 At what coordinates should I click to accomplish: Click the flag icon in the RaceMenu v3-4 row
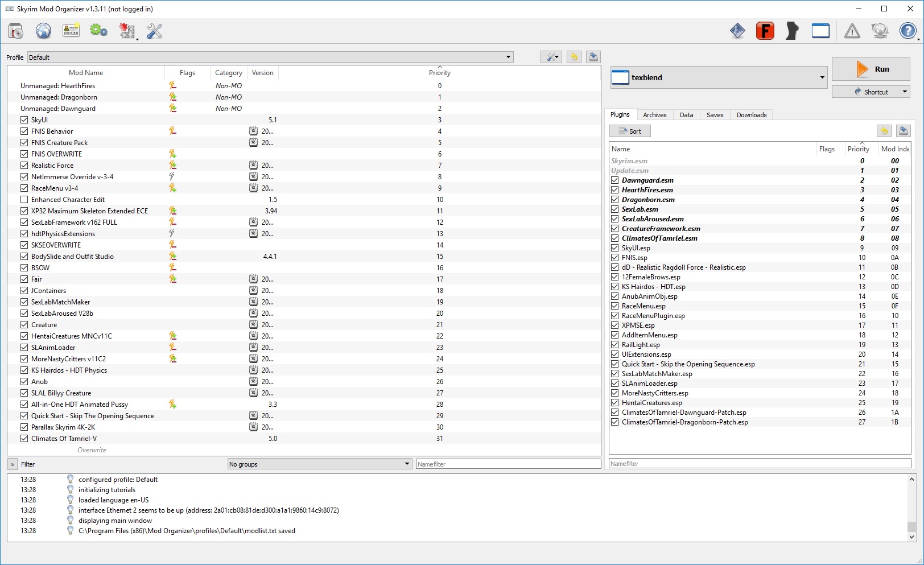172,188
